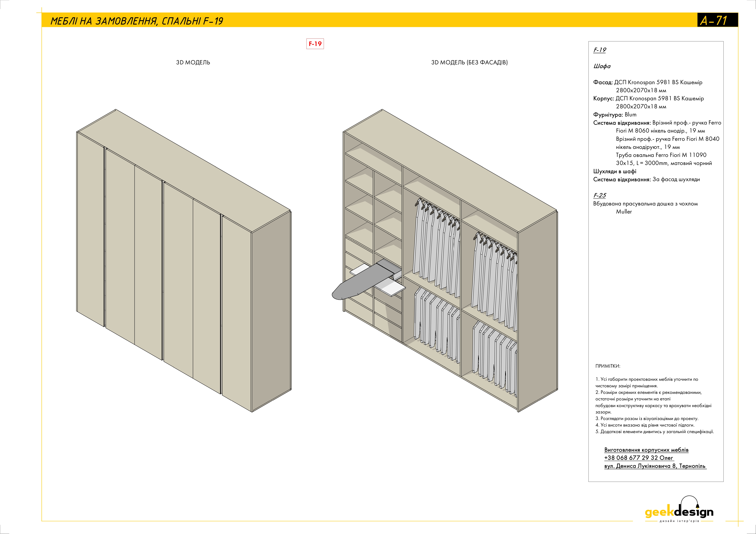Select the red F-19 marker label

click(315, 44)
